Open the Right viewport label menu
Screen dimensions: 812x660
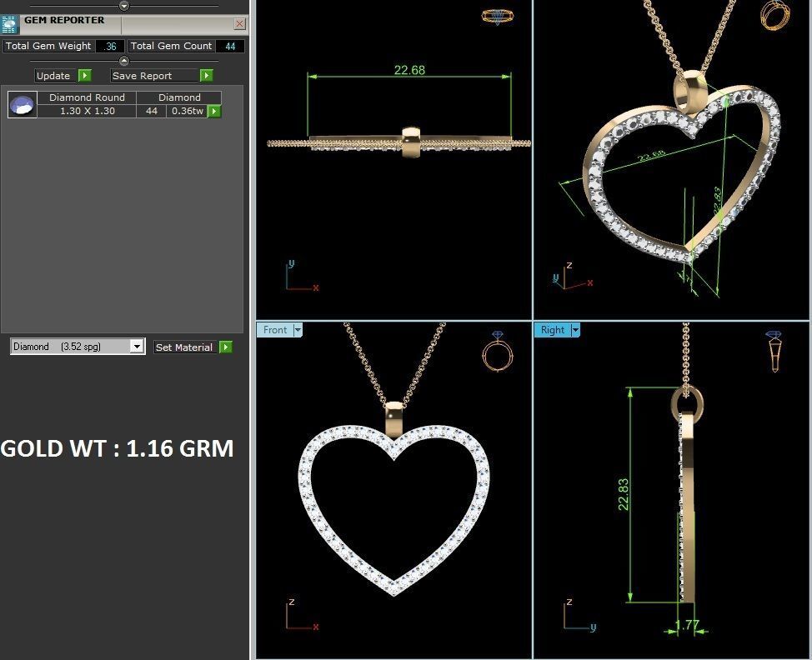click(552, 330)
